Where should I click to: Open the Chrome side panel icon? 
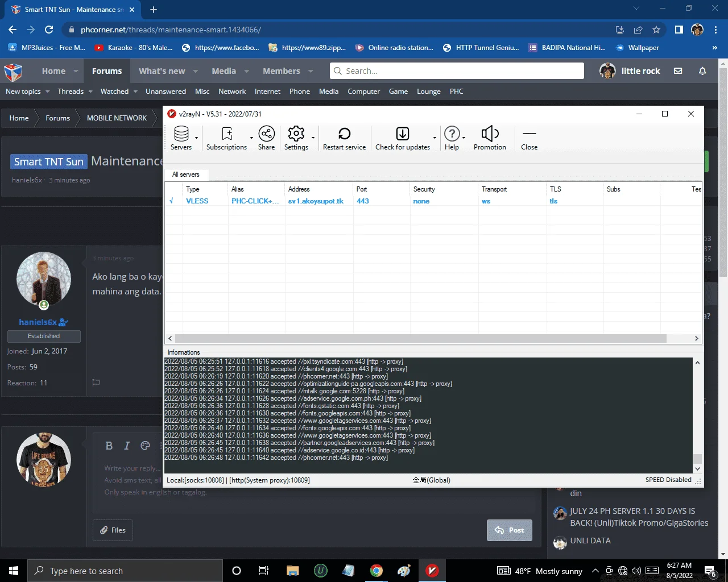pos(679,30)
